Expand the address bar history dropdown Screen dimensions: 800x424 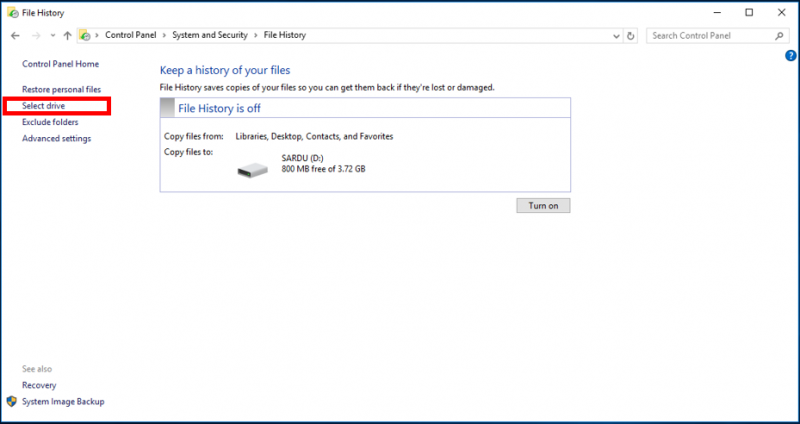tap(616, 36)
